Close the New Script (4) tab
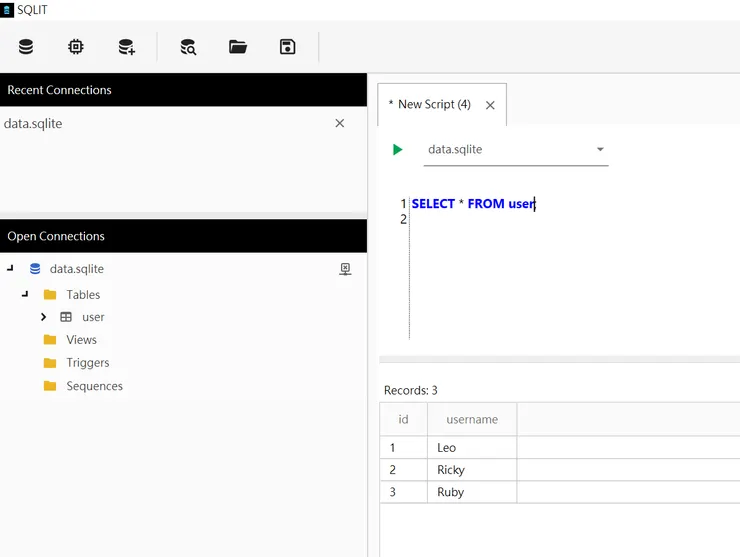 tap(490, 105)
